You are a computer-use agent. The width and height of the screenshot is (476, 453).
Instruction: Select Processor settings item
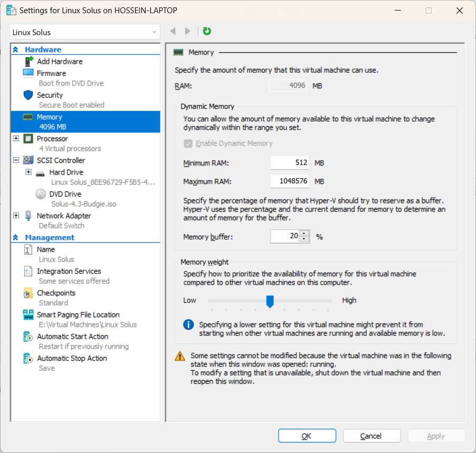point(85,143)
